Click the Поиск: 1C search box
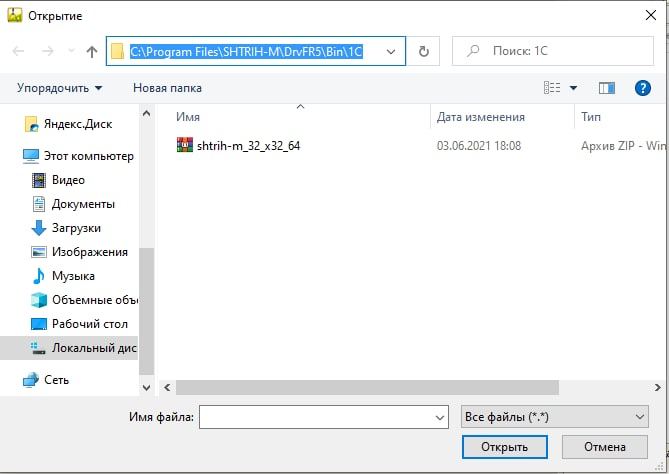The width and height of the screenshot is (669, 474). [x=555, y=51]
